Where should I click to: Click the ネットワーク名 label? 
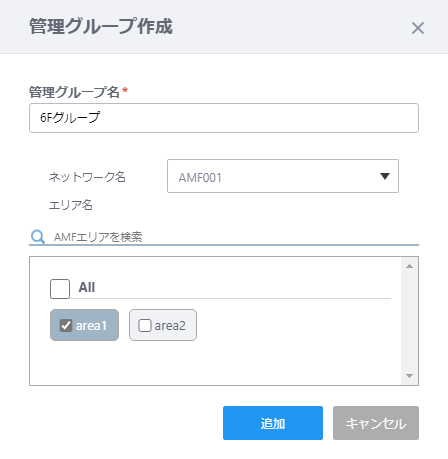87,177
